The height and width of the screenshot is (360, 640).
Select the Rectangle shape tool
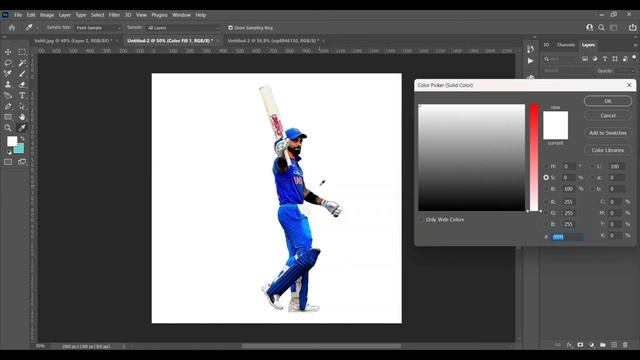point(8,117)
